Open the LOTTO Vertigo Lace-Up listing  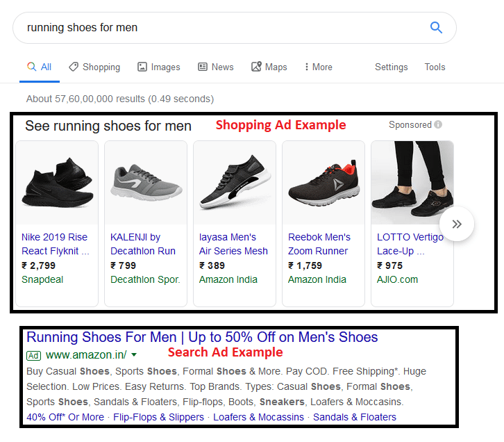pos(410,243)
